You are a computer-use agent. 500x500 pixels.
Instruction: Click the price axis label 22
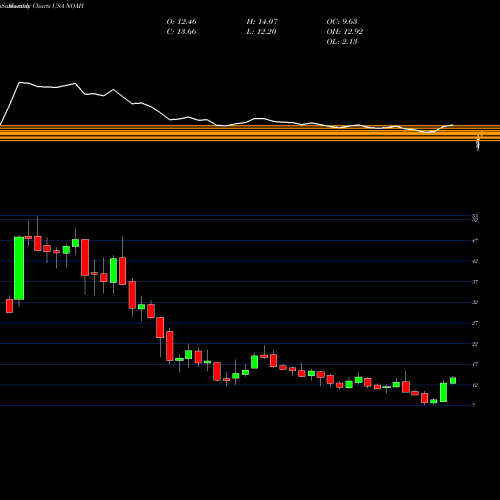coord(475,344)
